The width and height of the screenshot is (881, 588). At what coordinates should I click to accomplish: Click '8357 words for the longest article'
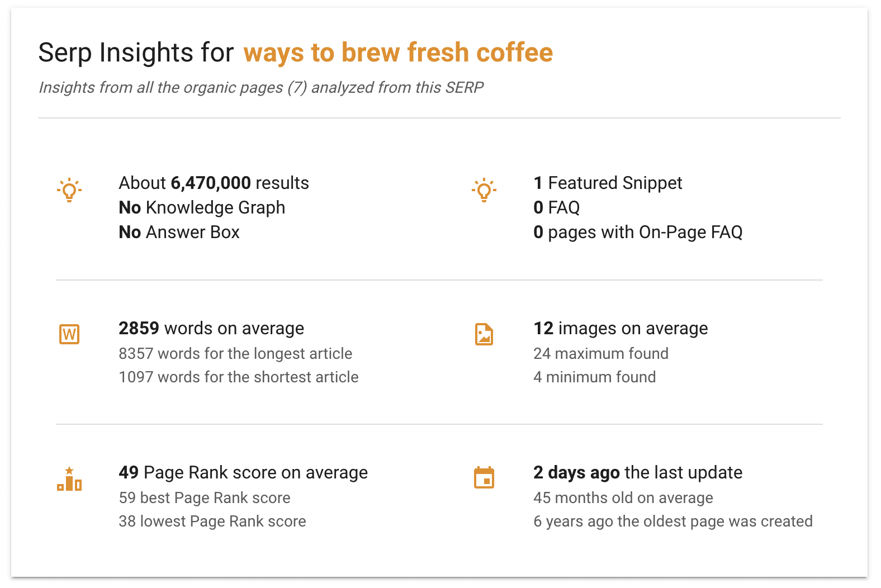click(235, 353)
